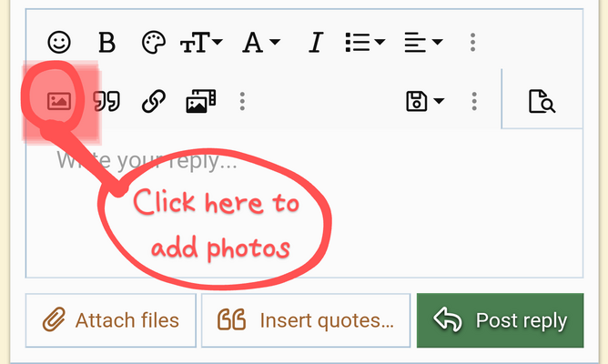The height and width of the screenshot is (364, 608).
Task: Expand the font size dropdown
Action: coord(202,42)
